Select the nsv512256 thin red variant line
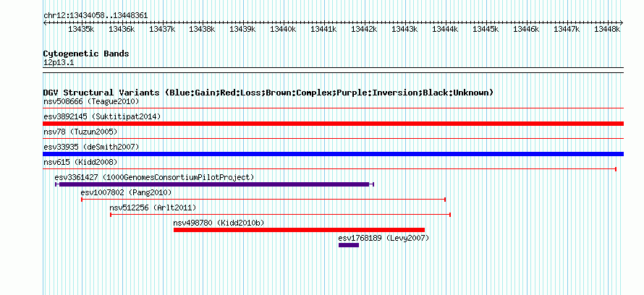The height and width of the screenshot is (295, 644). (x=281, y=215)
